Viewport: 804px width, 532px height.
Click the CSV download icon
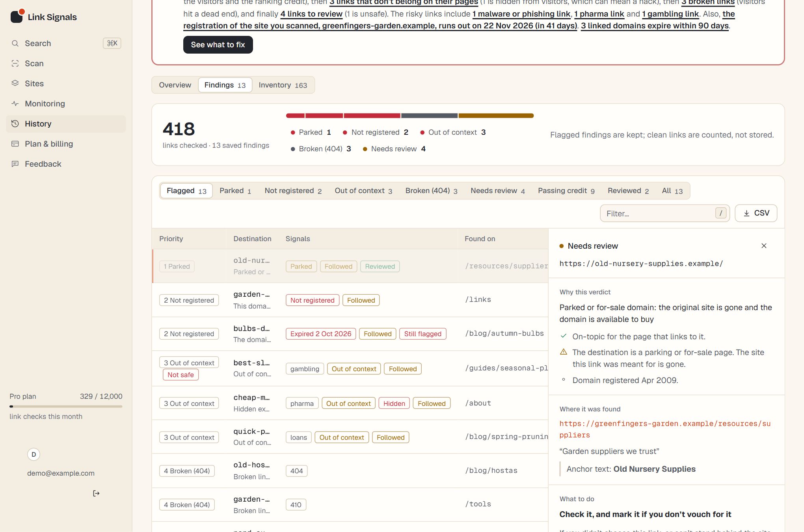point(746,213)
